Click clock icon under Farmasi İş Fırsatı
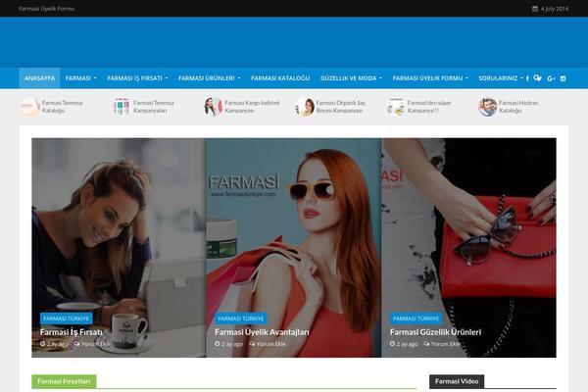The width and height of the screenshot is (588, 392). pyautogui.click(x=42, y=344)
